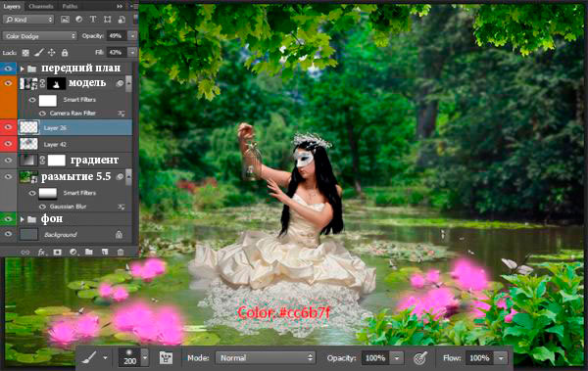
Task: Click Background layer lock icon
Action: (x=119, y=235)
